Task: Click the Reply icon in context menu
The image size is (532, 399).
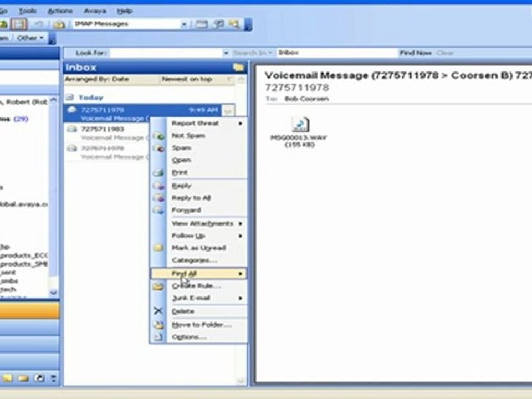Action: (158, 186)
